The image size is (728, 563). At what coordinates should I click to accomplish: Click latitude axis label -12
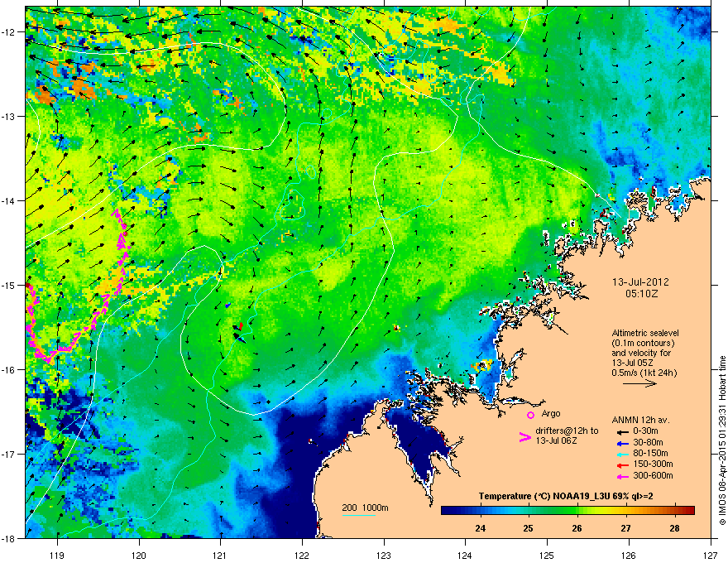click(8, 31)
